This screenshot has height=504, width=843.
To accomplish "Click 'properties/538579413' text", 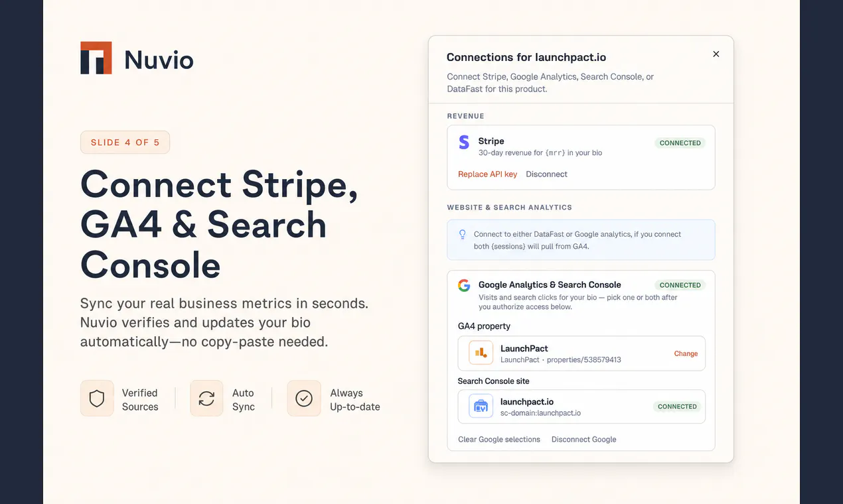I will point(584,360).
